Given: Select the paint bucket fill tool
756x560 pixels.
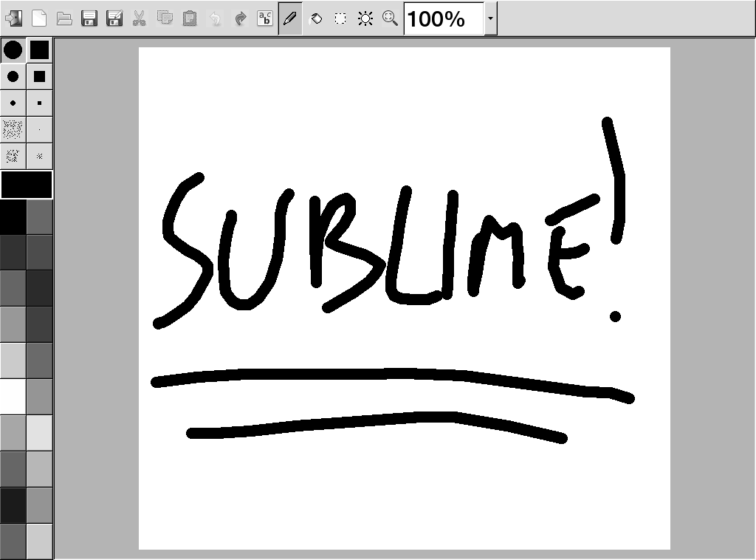Looking at the screenshot, I should click(316, 18).
